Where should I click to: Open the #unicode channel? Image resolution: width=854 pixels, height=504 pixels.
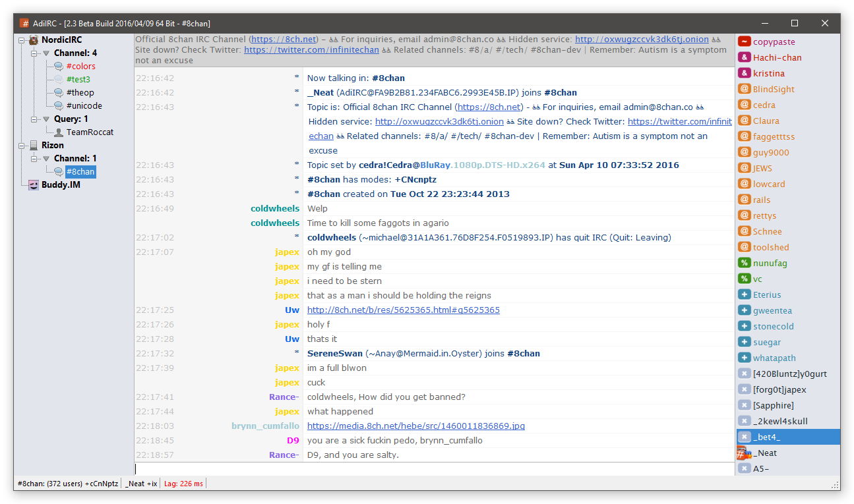(x=84, y=105)
